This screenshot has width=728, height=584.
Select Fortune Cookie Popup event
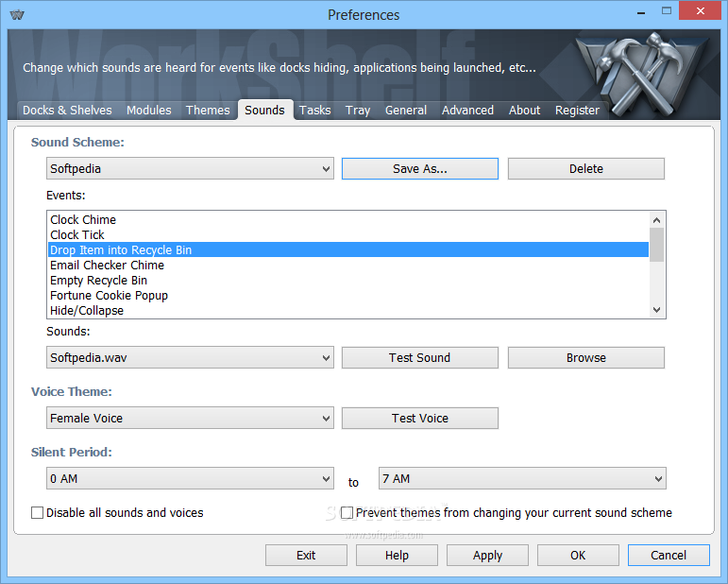[348, 296]
